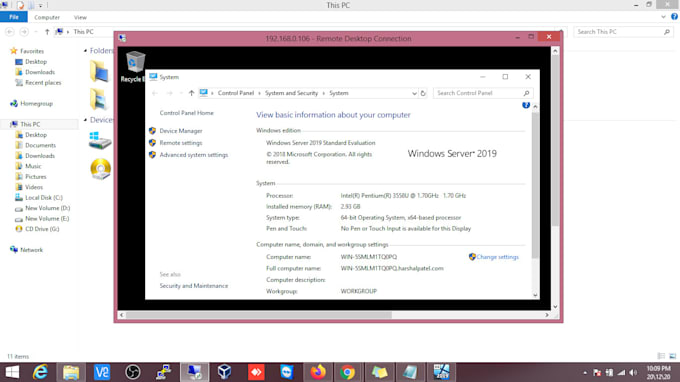Click Change settings link
The image size is (680, 382).
tap(497, 257)
